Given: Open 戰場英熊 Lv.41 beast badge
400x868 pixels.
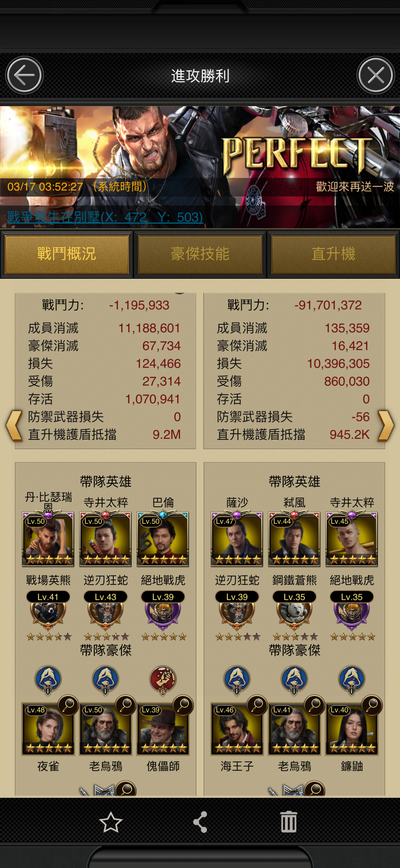Looking at the screenshot, I should click(x=48, y=610).
